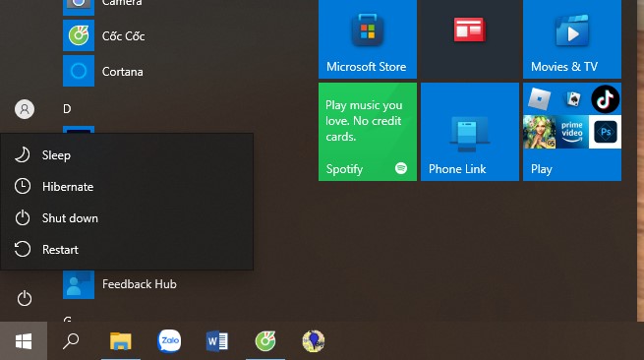Open the Microsoft Store tile
This screenshot has height=360, width=644.
click(x=368, y=39)
